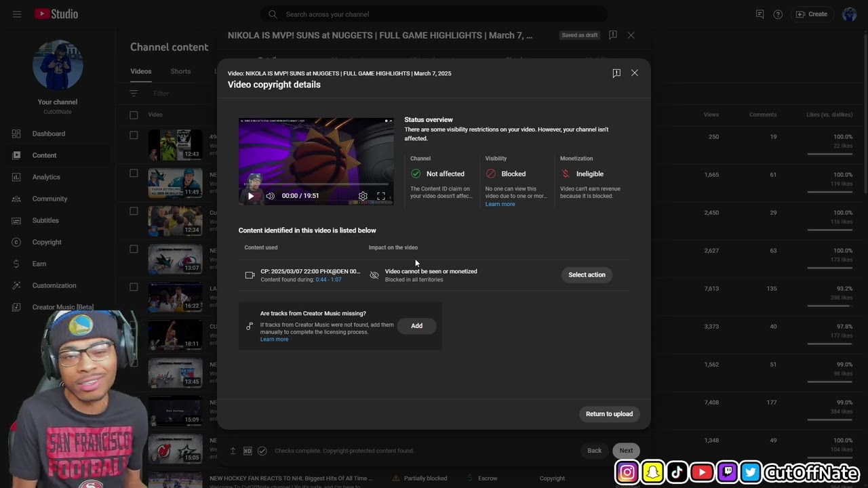Click the Not affected channel status icon

pos(416,174)
